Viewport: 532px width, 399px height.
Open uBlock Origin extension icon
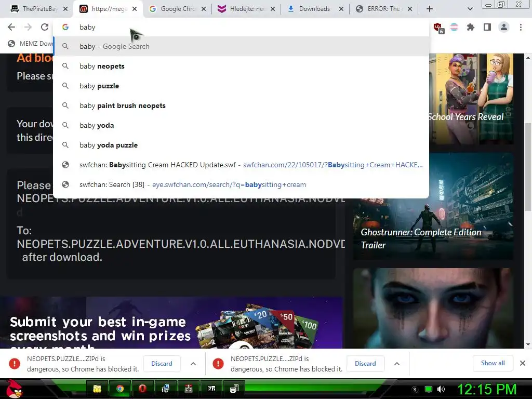coord(438,28)
